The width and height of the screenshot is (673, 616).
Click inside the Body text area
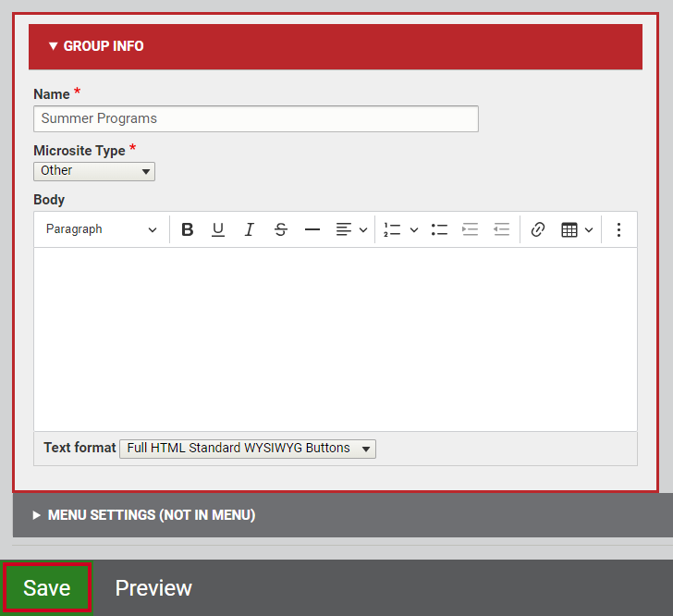pyautogui.click(x=336, y=339)
